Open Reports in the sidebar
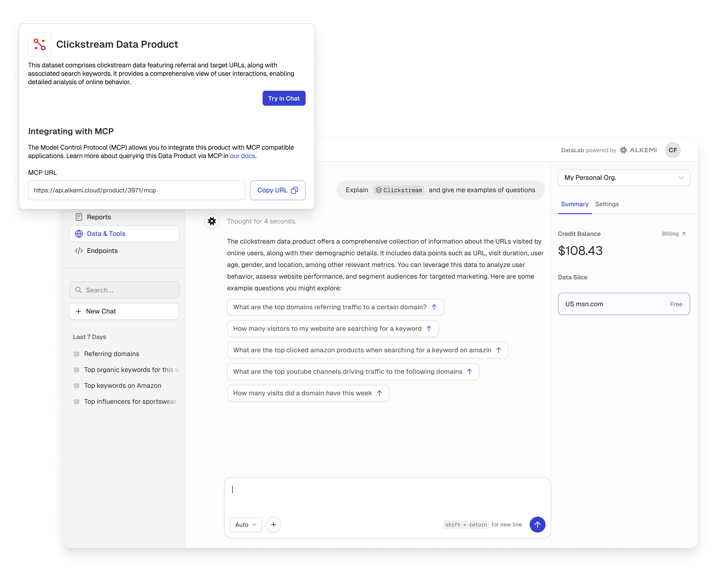Image resolution: width=728 pixels, height=576 pixels. click(x=98, y=217)
